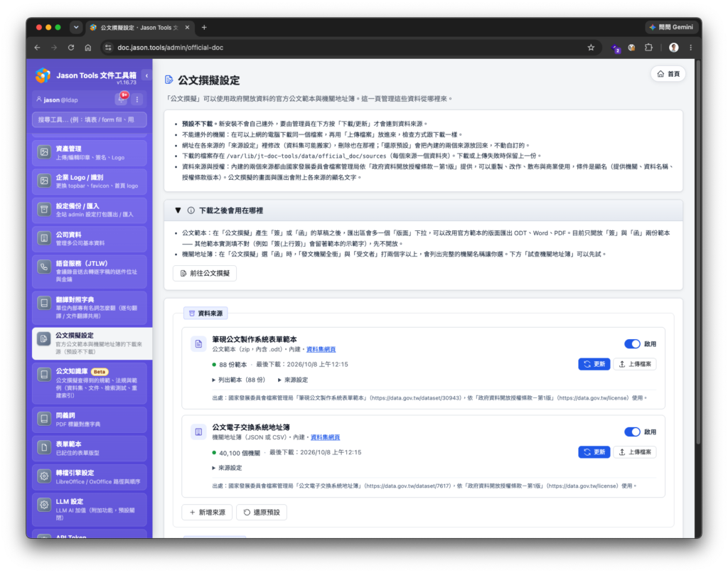Image resolution: width=728 pixels, height=573 pixels.
Task: Go to 首頁 home button
Action: [x=668, y=75]
